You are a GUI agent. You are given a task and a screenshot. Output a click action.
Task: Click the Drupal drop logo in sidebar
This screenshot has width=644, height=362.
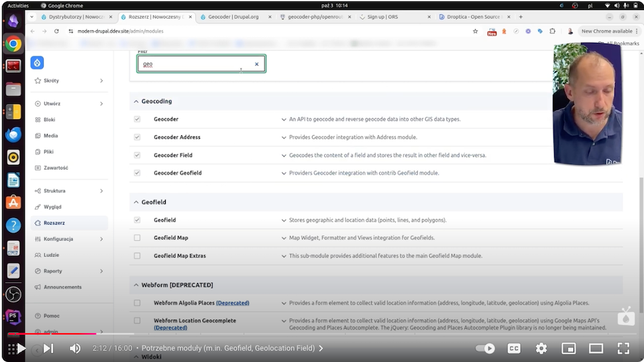coord(37,63)
